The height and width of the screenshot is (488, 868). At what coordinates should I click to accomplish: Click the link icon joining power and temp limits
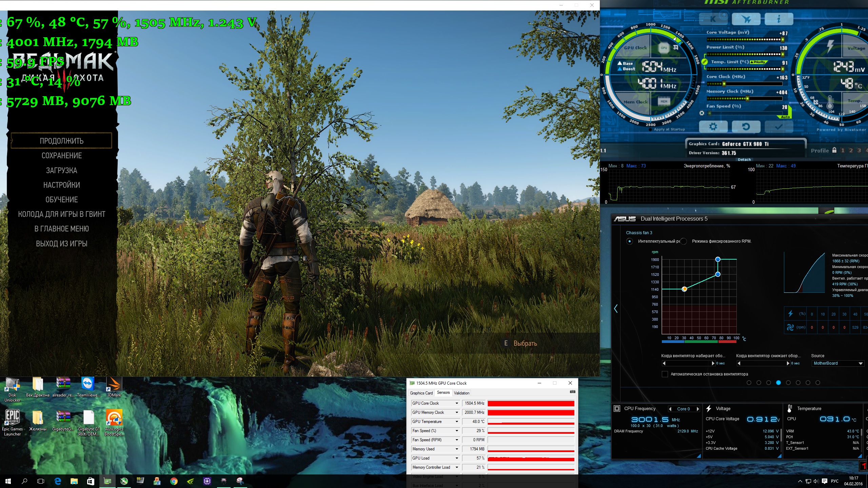point(704,62)
